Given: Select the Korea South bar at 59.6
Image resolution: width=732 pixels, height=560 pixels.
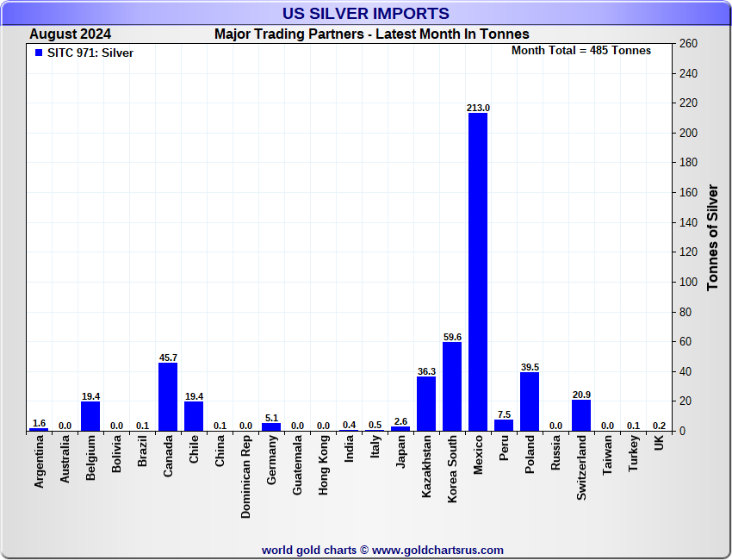Looking at the screenshot, I should (x=452, y=386).
